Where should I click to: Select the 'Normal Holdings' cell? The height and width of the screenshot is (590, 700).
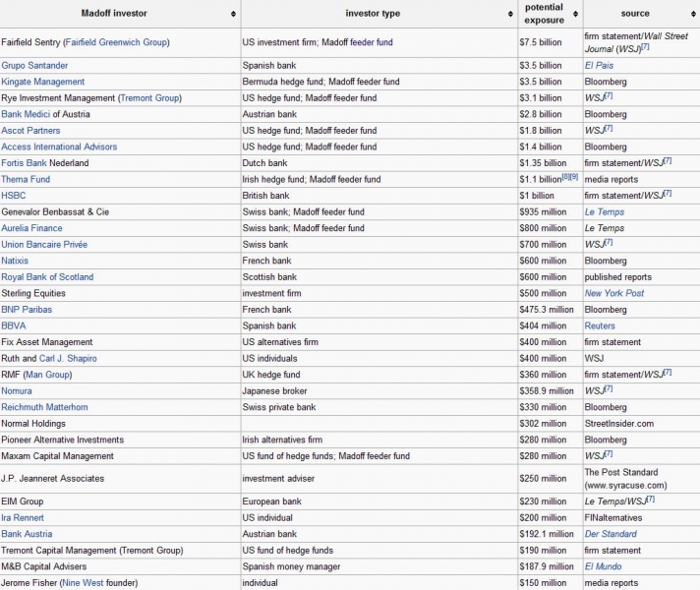[120, 424]
